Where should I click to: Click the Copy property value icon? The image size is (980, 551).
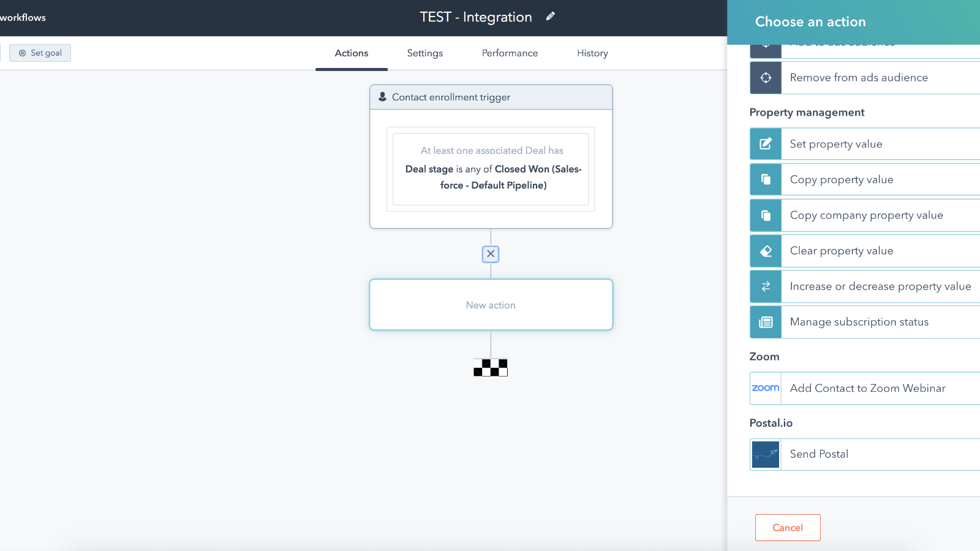(765, 179)
